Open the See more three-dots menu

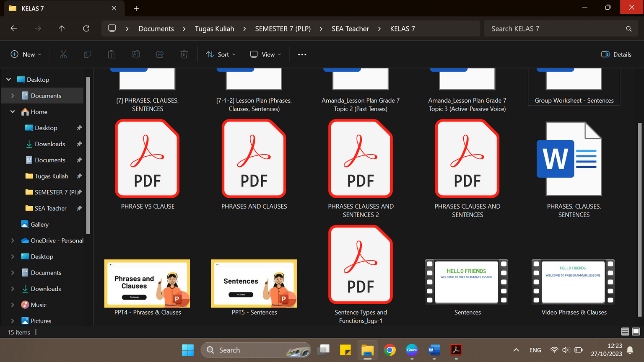coord(302,54)
